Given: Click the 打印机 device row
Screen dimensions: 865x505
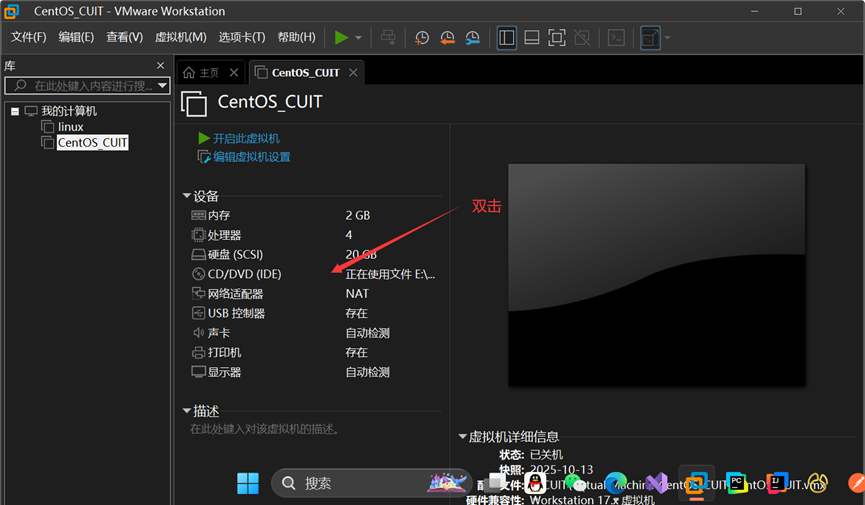Looking at the screenshot, I should [316, 353].
